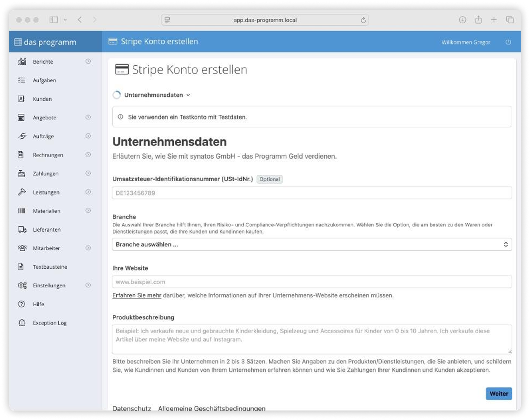Expand the Angebote submenu arrow
The width and height of the screenshot is (530, 420).
(88, 117)
